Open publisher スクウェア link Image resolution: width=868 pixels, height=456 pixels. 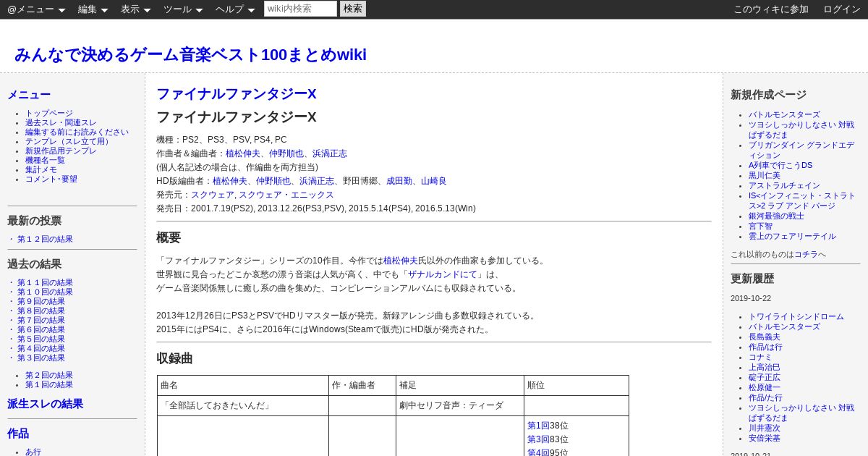tap(213, 195)
